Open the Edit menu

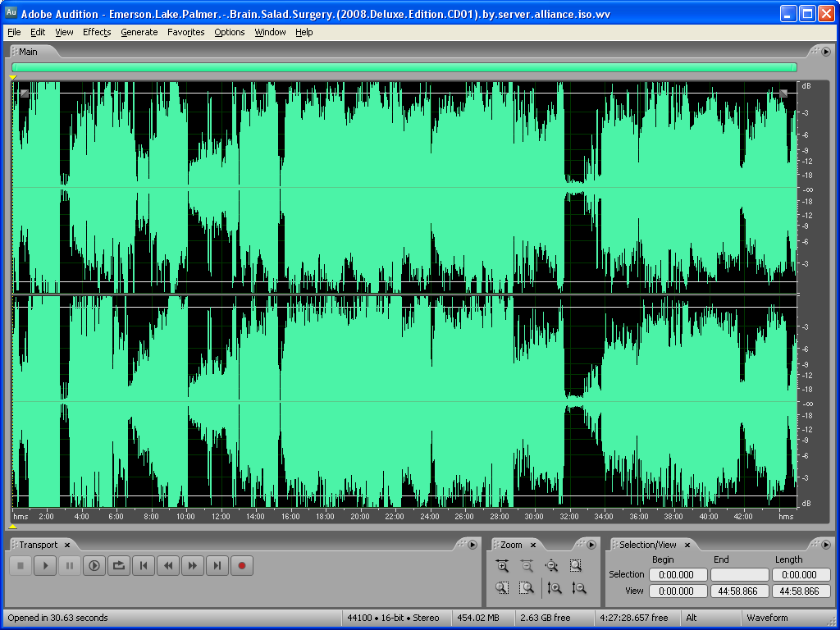(38, 32)
